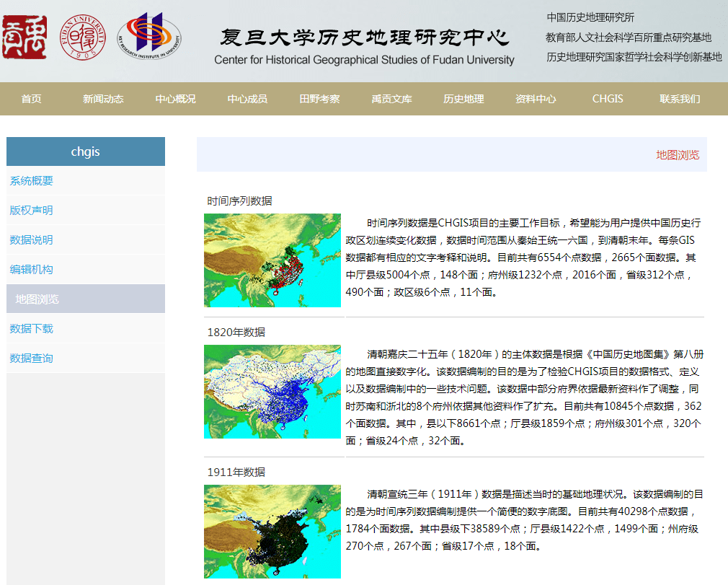The width and height of the screenshot is (728, 585).
Task: Click the red Yugong seal logo
Action: pos(25,38)
